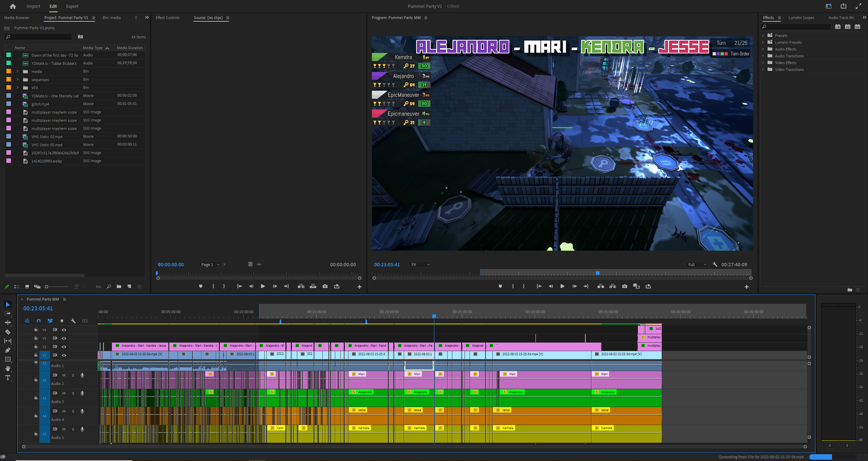Toggle Snap in timeline

(39, 321)
